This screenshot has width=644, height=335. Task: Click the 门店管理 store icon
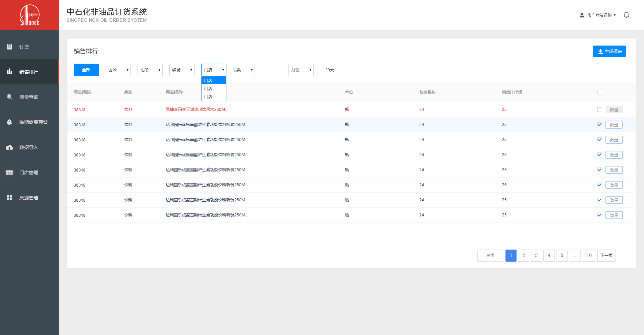(10, 173)
